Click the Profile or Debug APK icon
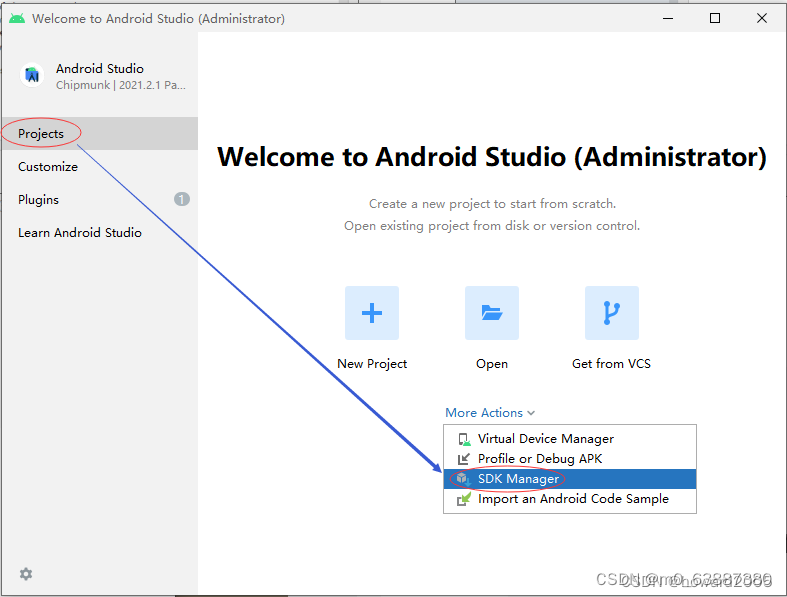 (x=464, y=459)
